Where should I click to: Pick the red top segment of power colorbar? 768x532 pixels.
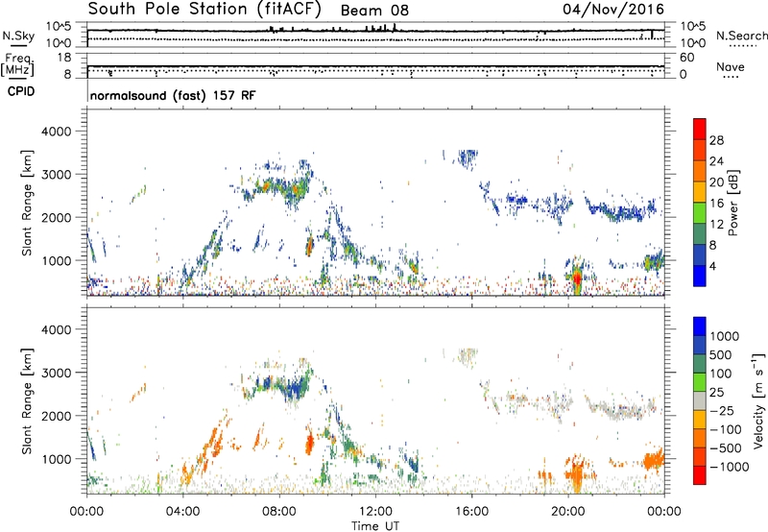tap(700, 130)
